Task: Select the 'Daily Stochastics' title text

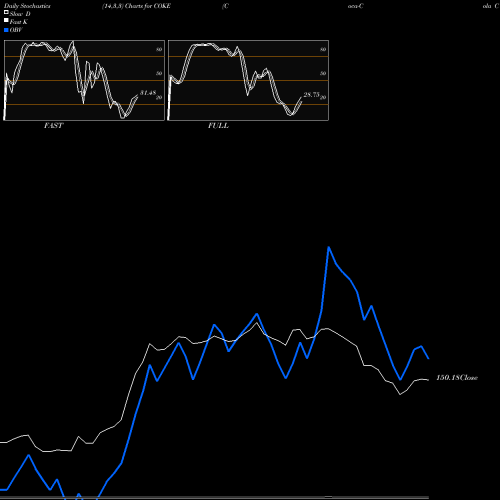Action: coord(27,6)
